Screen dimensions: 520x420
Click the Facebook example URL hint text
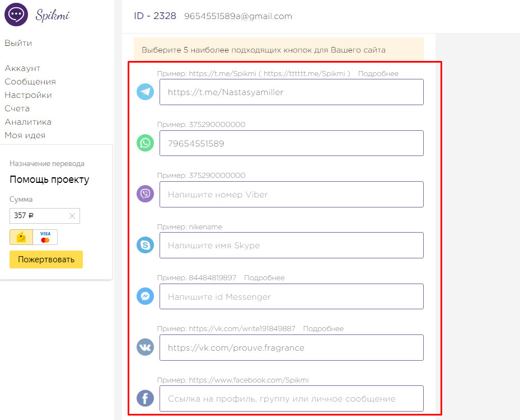click(233, 380)
